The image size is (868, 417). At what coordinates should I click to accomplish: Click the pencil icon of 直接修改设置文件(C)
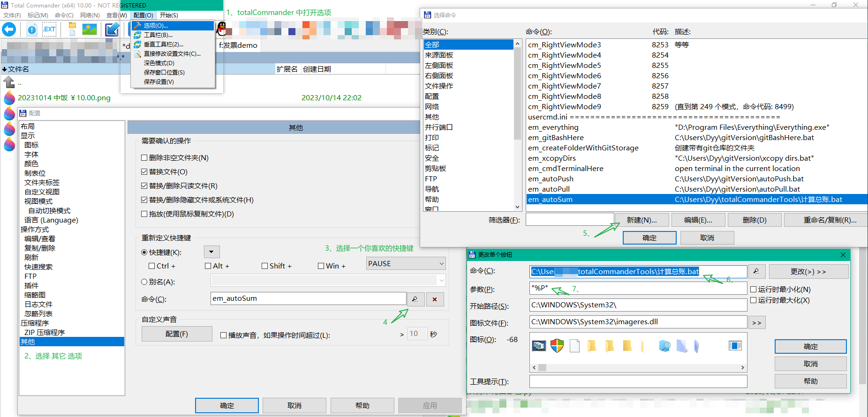tap(137, 53)
